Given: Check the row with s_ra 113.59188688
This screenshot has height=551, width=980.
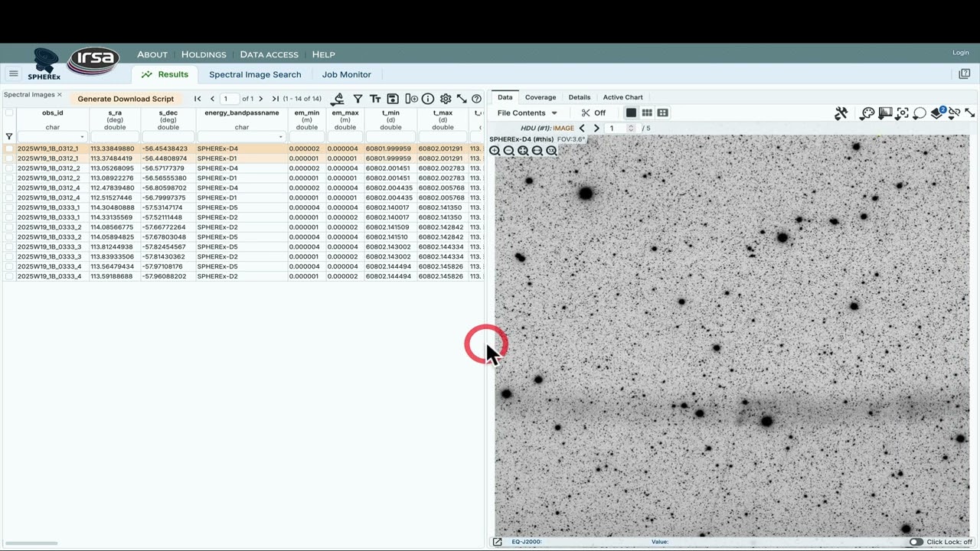Looking at the screenshot, I should click(x=9, y=276).
